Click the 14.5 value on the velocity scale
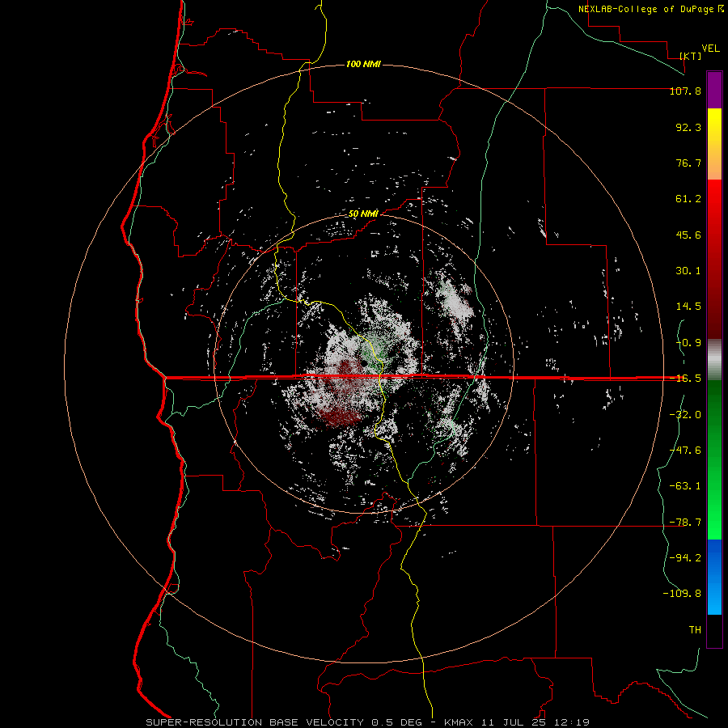 click(x=688, y=307)
